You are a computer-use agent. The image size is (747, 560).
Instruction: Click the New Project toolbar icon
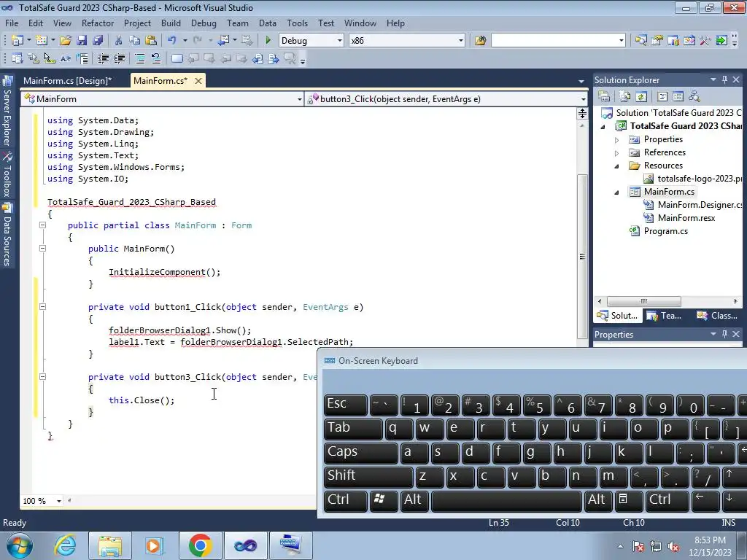click(18, 41)
